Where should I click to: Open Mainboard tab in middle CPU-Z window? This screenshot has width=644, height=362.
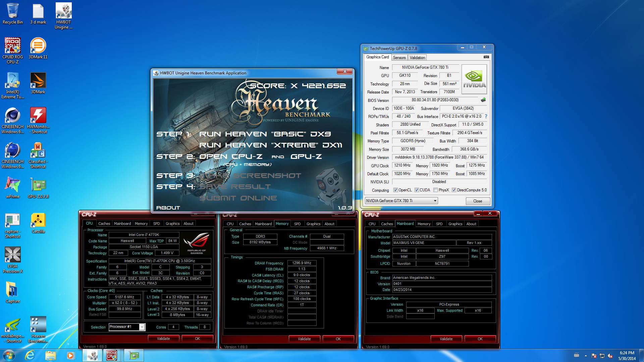click(263, 224)
